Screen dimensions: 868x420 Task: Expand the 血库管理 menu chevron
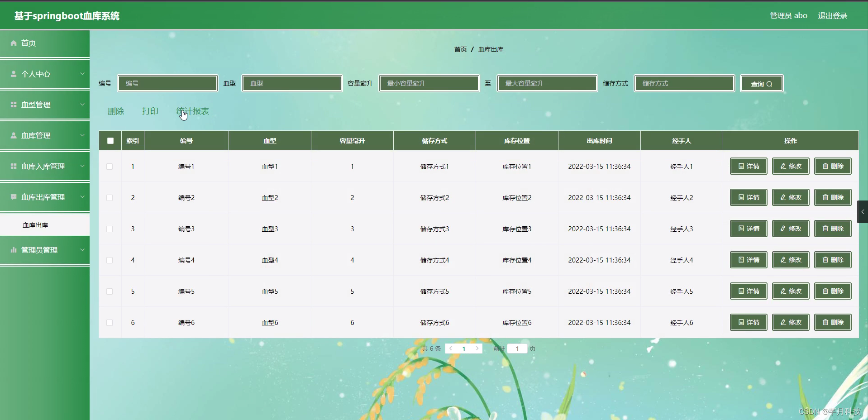[82, 135]
